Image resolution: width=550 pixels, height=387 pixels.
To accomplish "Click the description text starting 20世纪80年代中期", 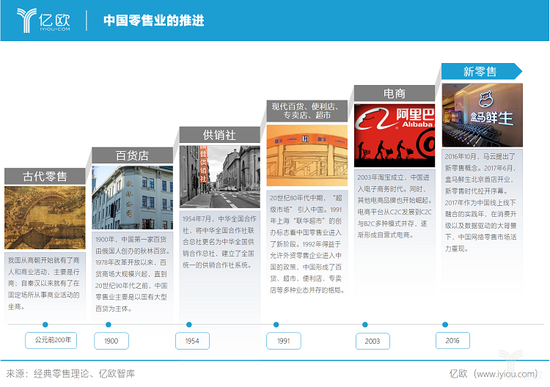I will pyautogui.click(x=307, y=244).
